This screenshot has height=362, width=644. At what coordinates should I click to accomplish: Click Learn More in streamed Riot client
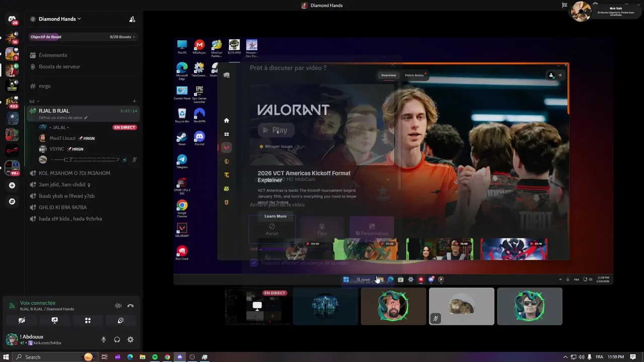(x=275, y=216)
